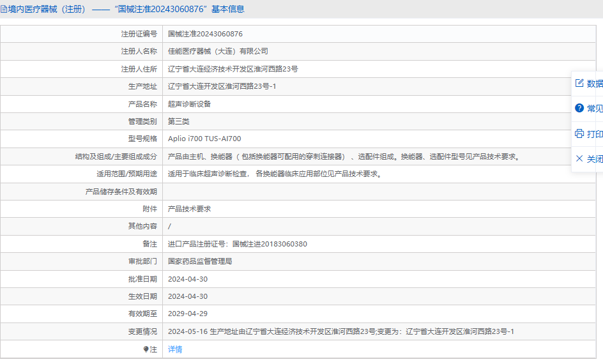This screenshot has width=603, height=364.
Task: Click the 备注 row label
Action: 149,244
